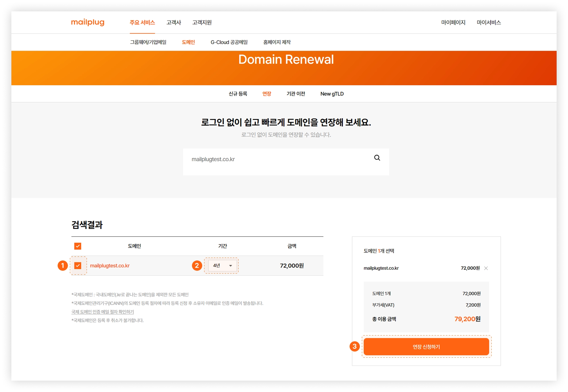Switch to the 기관 이전 tab
568x392 pixels.
pos(296,94)
